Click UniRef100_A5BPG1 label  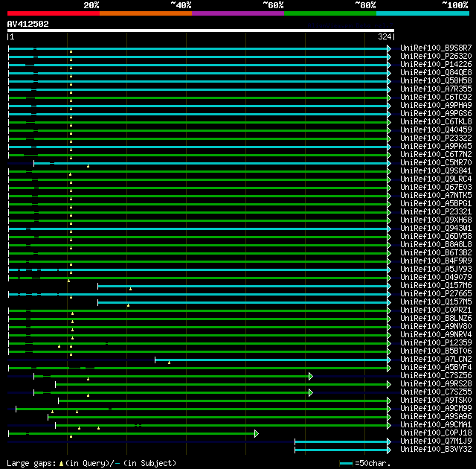click(436, 204)
